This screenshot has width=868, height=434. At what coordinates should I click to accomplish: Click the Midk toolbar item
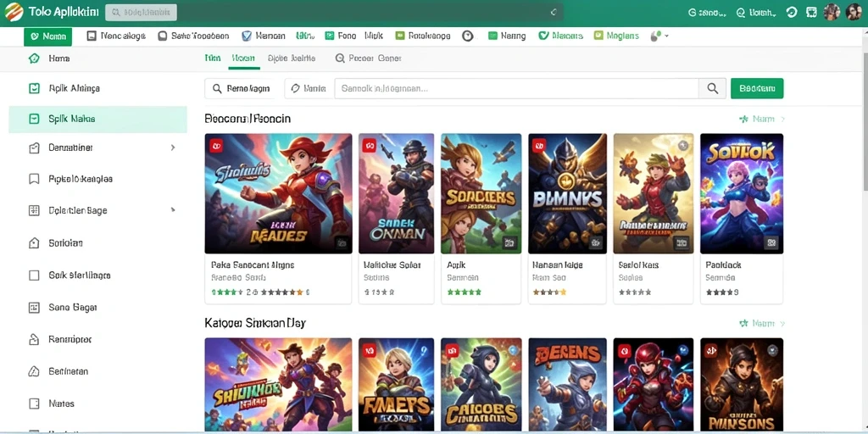click(x=374, y=36)
